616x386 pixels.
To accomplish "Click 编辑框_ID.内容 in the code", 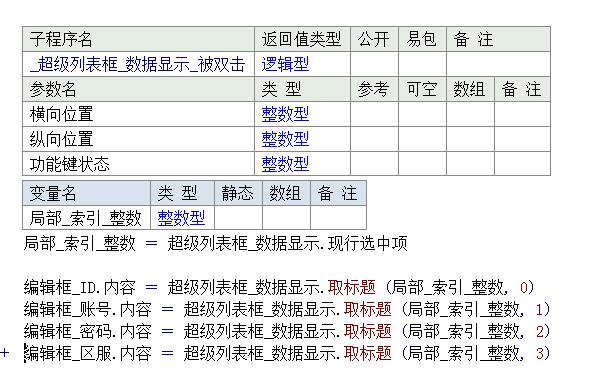I will click(80, 287).
